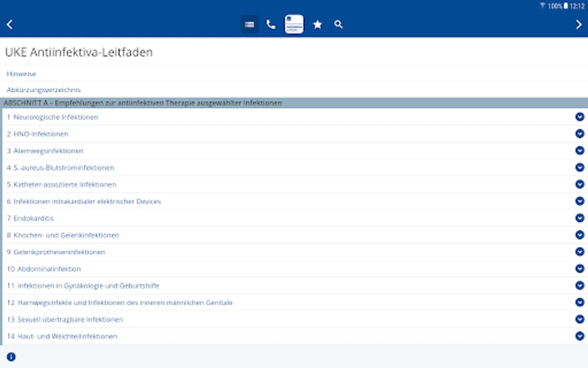Expand the Gelenkprotheseninfektionen chevron

point(580,252)
